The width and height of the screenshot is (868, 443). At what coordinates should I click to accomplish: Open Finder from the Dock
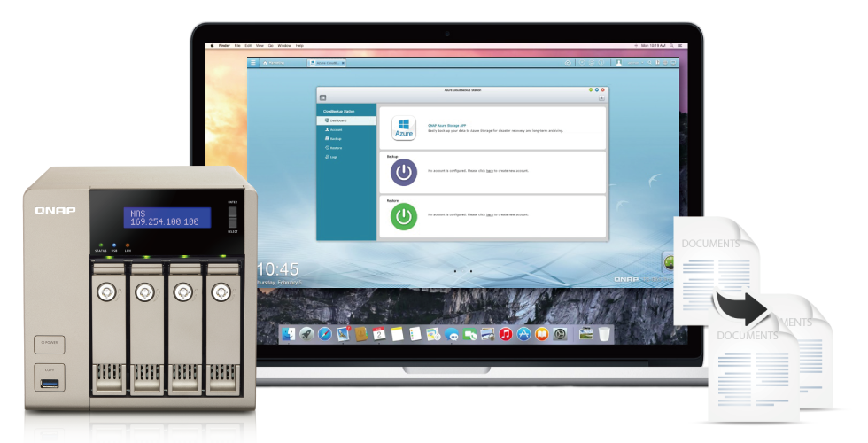[288, 334]
